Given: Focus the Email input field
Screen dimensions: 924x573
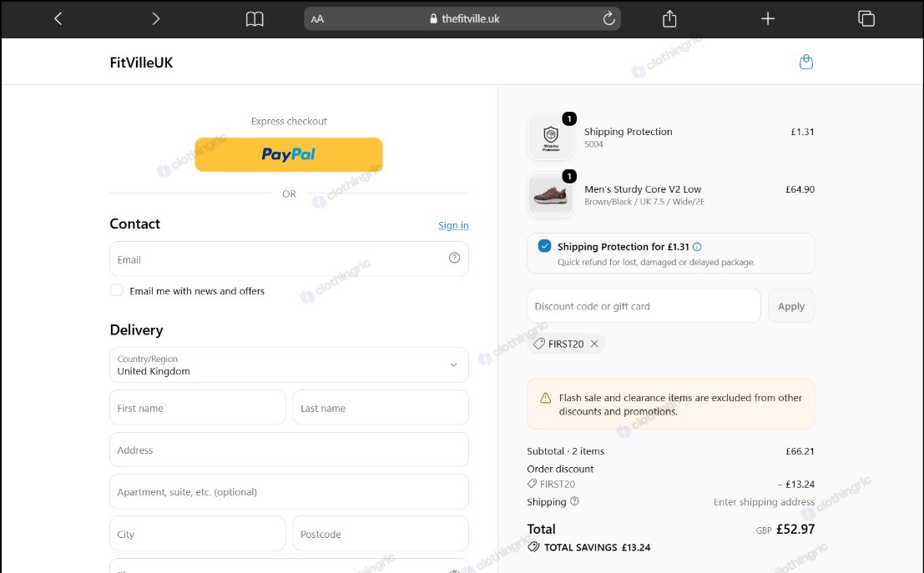Looking at the screenshot, I should click(x=289, y=259).
